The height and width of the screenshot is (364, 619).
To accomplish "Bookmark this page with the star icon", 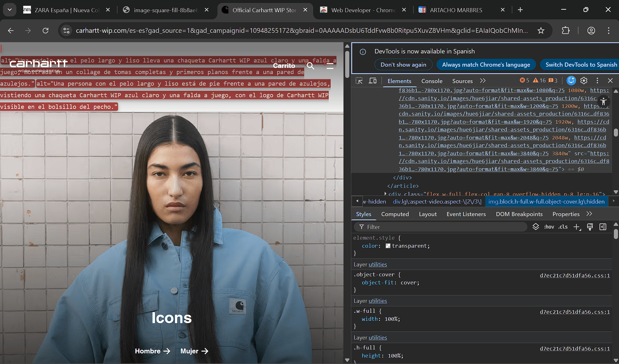I will coord(541,31).
